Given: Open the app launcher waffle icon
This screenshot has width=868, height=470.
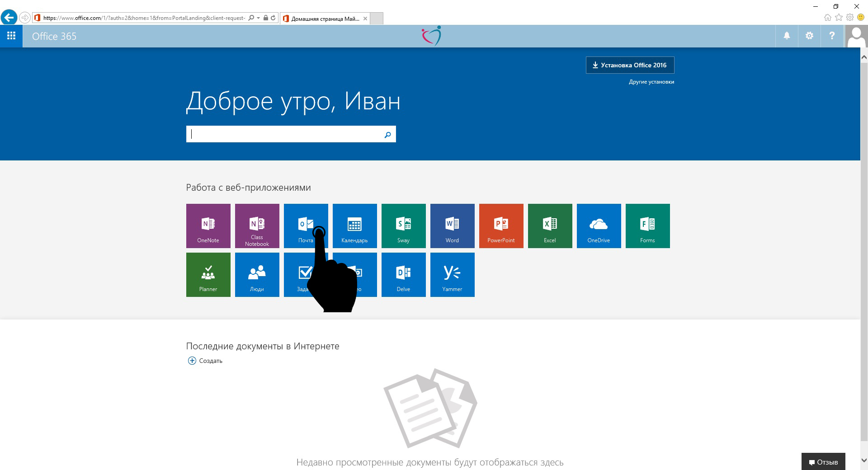Looking at the screenshot, I should pos(11,36).
